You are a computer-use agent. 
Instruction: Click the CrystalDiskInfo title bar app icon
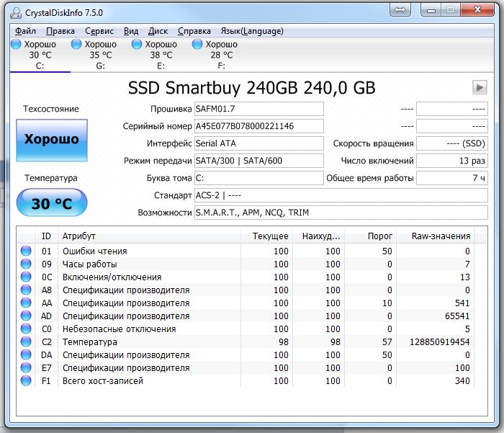(15, 13)
